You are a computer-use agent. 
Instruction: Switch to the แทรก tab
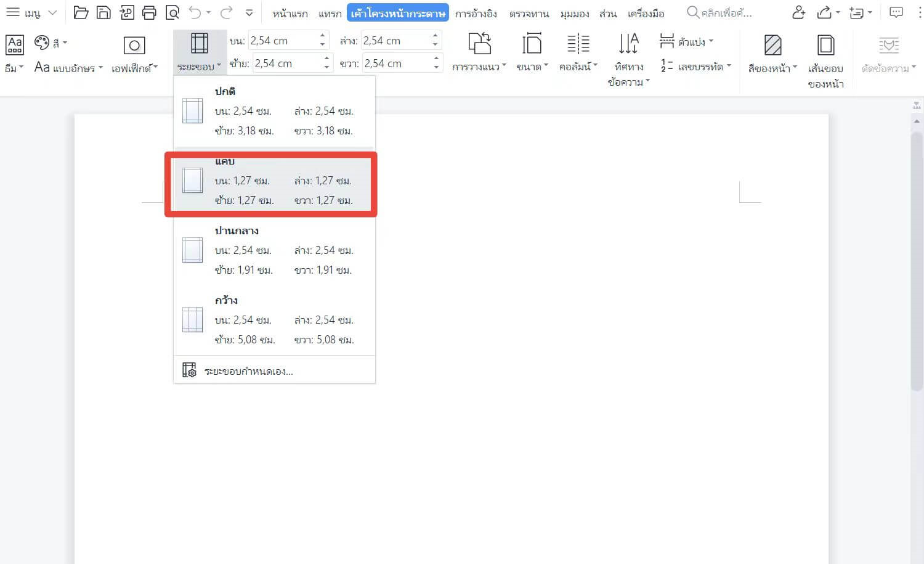point(330,13)
